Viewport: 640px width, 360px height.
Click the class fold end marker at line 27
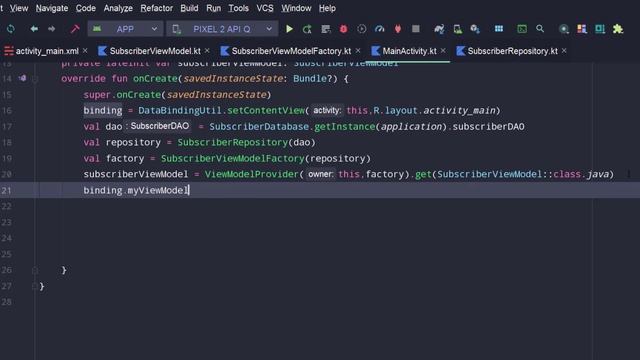click(35, 286)
